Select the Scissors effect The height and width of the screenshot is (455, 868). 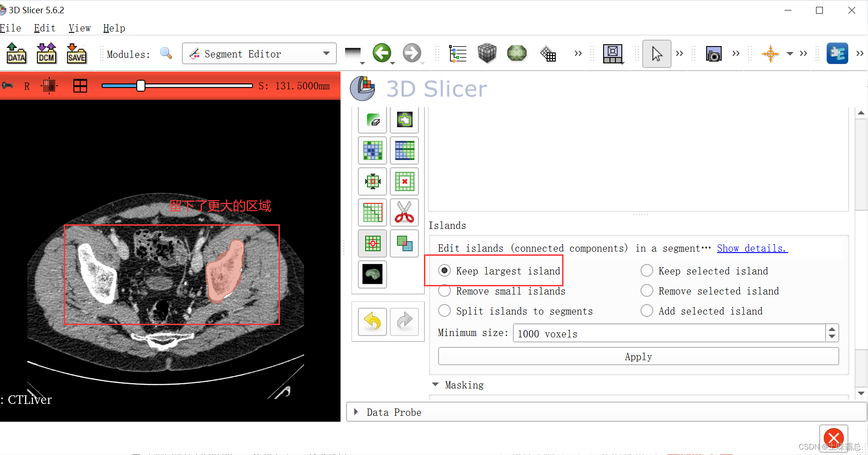click(404, 212)
